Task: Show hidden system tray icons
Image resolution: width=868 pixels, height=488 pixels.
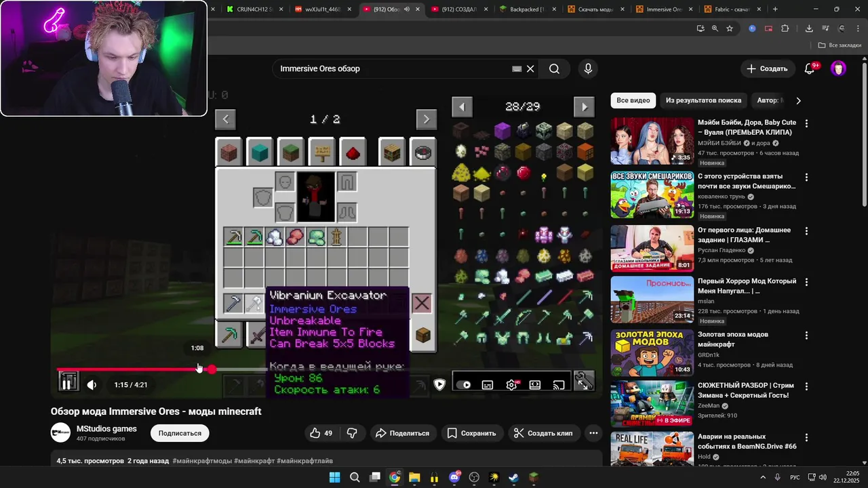Action: pos(762,477)
